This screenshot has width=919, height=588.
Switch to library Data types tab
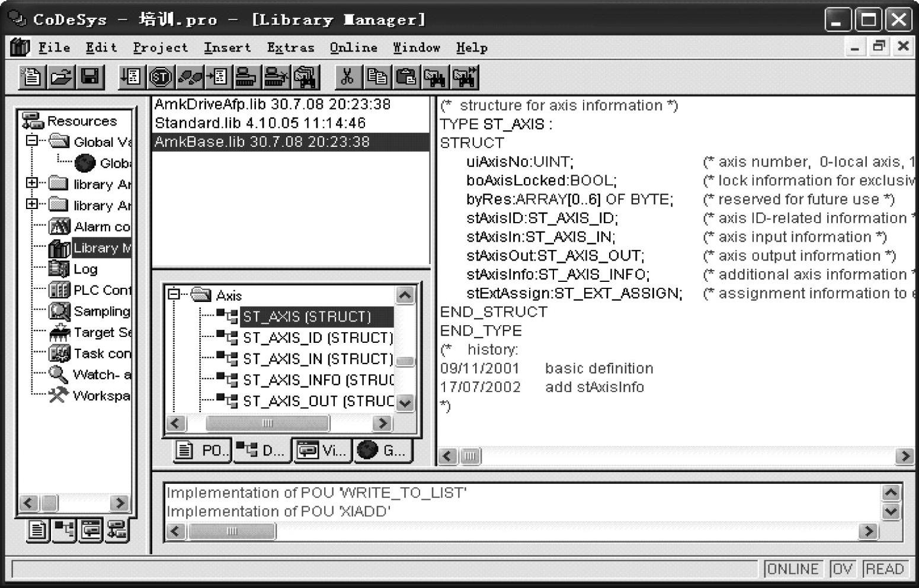pyautogui.click(x=261, y=451)
